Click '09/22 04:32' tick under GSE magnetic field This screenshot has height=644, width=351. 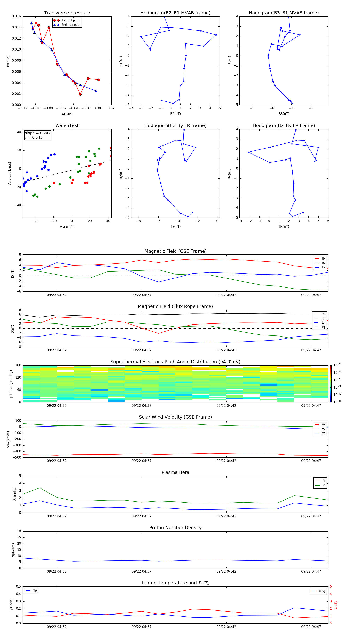pyautogui.click(x=57, y=295)
